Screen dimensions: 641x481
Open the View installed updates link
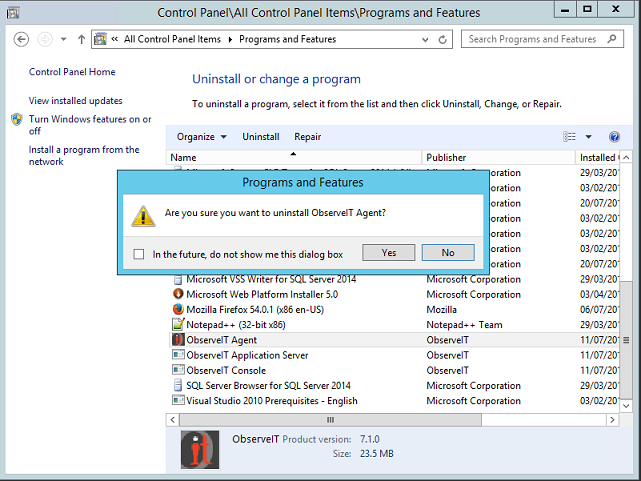(x=76, y=101)
